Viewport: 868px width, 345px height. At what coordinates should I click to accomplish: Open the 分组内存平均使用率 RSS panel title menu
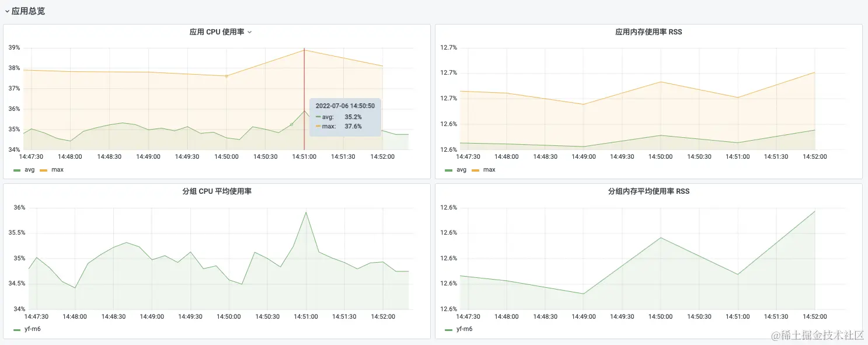[649, 191]
